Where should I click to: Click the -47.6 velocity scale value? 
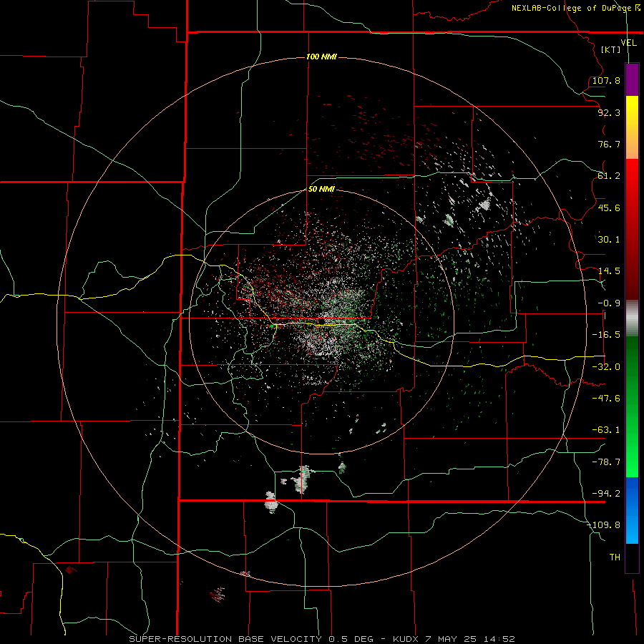[606, 399]
